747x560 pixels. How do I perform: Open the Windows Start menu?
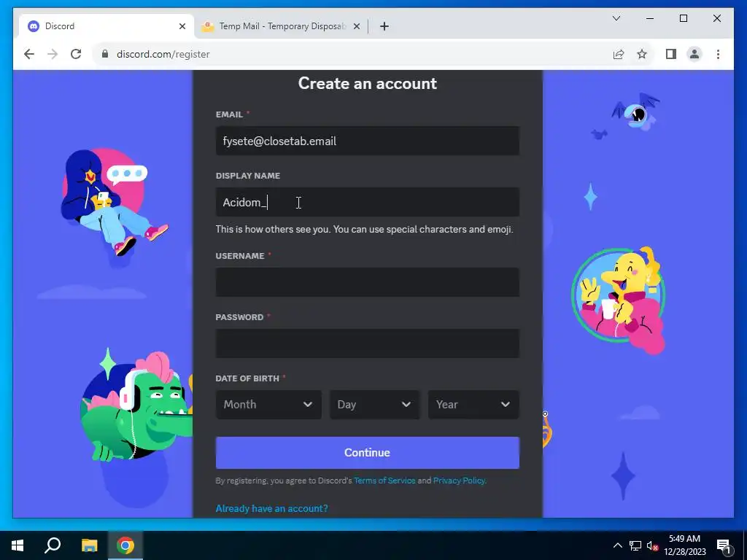tap(18, 545)
